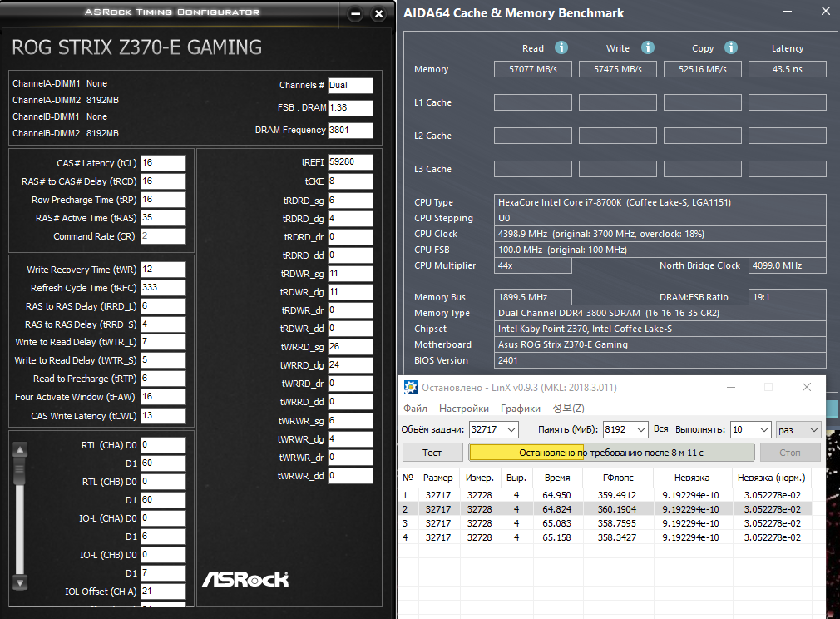
Task: Select LinX result row with 360.1904 GFlops
Action: click(606, 509)
